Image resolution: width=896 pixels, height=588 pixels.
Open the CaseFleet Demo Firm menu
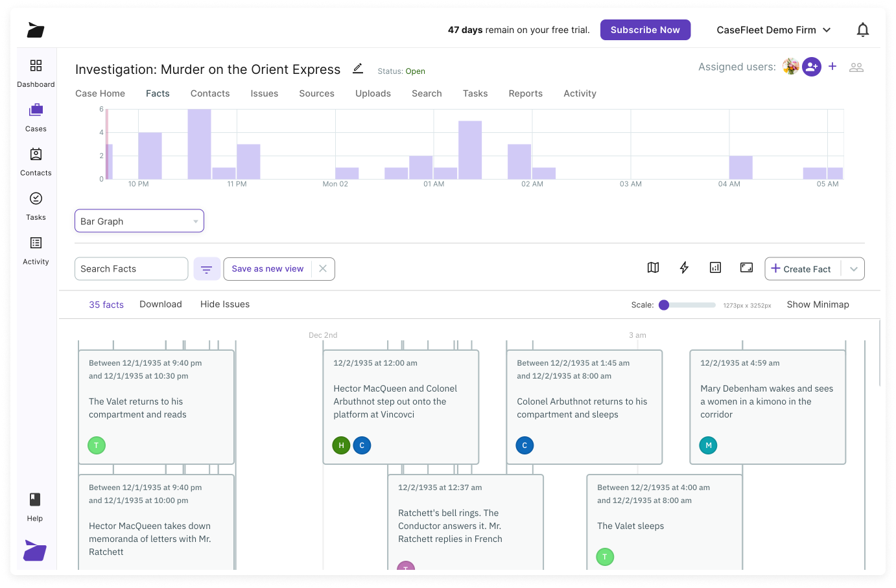[x=773, y=29]
